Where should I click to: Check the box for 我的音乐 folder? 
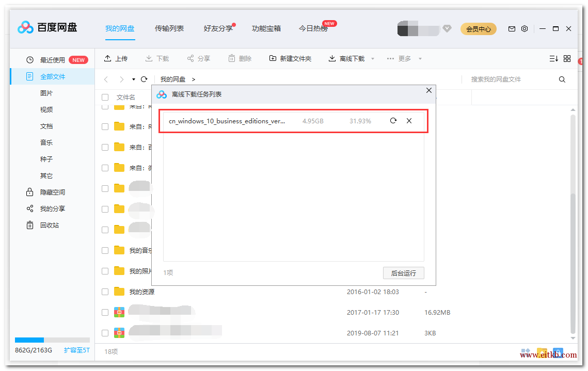point(105,250)
